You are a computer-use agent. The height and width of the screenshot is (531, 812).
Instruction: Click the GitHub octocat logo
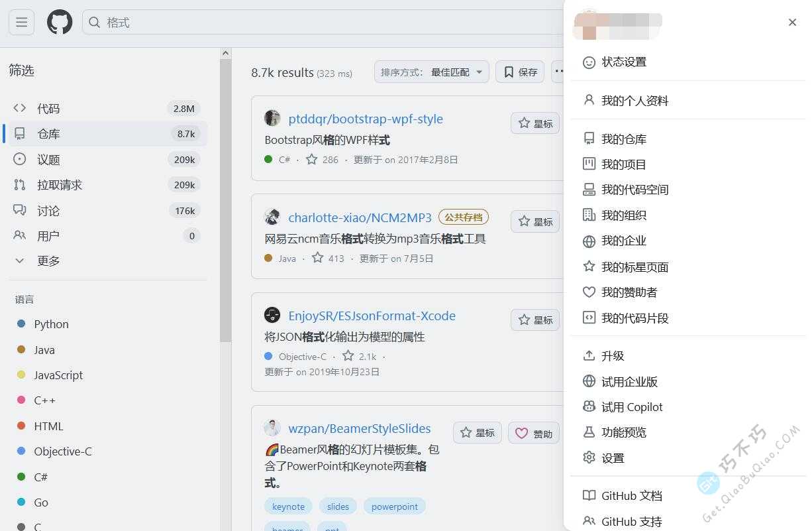pos(59,22)
